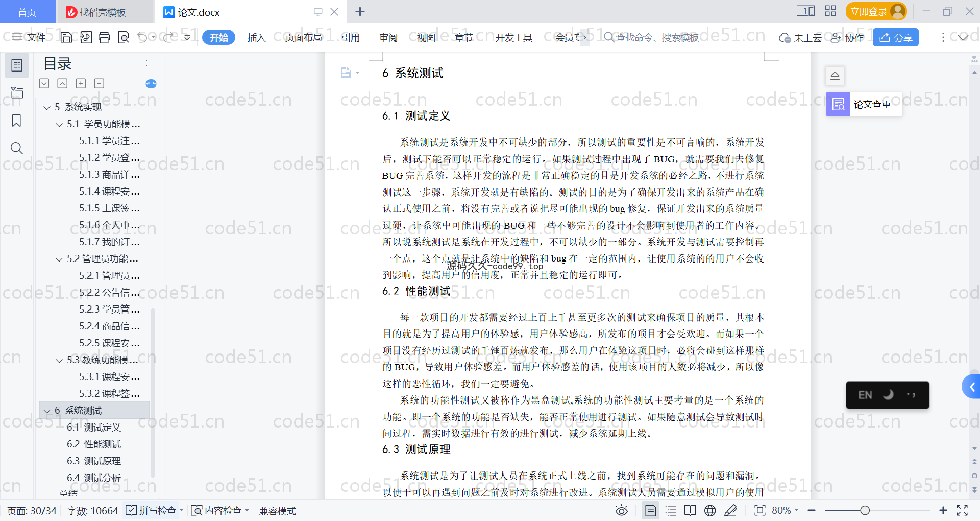Select the 开始 ribbon tab

point(219,37)
